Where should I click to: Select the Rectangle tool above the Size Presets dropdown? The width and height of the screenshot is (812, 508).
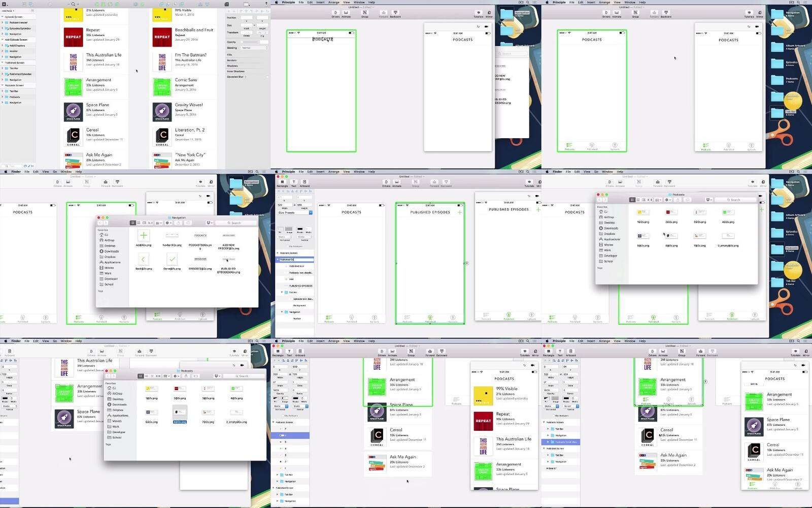point(282,182)
